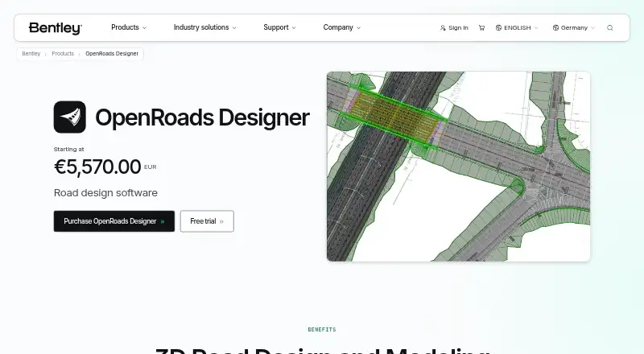Click the globe icon beside Germany
The width and height of the screenshot is (644, 354).
[555, 27]
